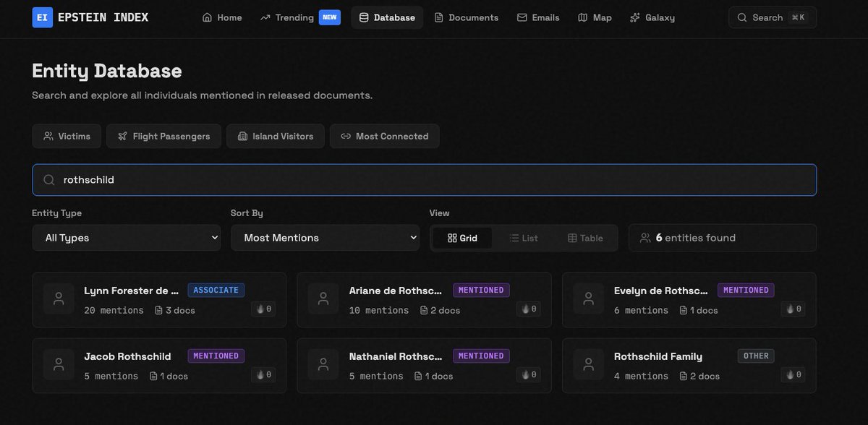Click the magnifier icon in rothschild search field
This screenshot has width=868, height=425.
click(49, 180)
